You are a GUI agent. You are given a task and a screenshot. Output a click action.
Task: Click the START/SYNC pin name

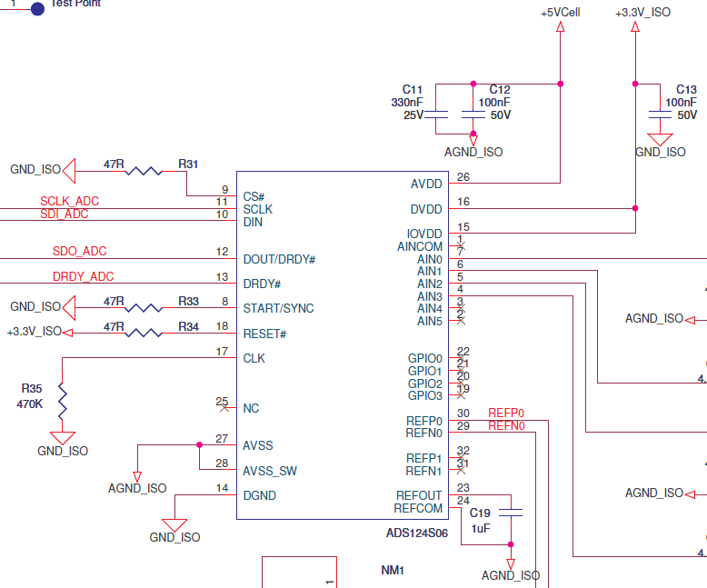tap(278, 308)
